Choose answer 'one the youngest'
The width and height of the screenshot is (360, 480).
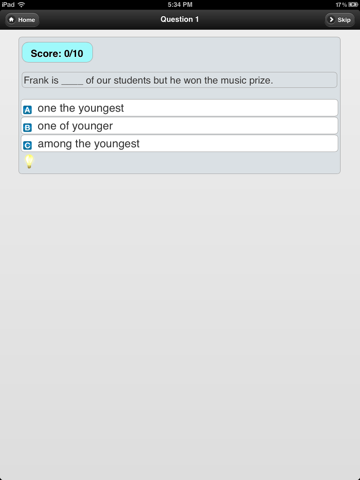[x=180, y=108]
